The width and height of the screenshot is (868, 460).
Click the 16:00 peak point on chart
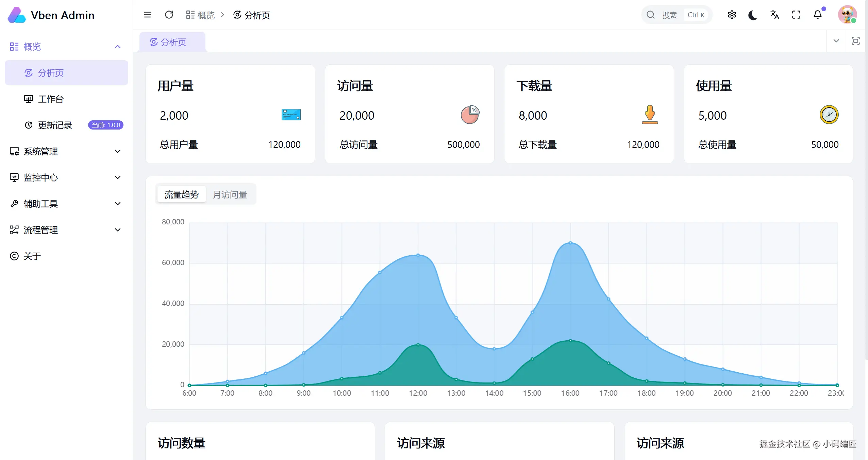570,243
